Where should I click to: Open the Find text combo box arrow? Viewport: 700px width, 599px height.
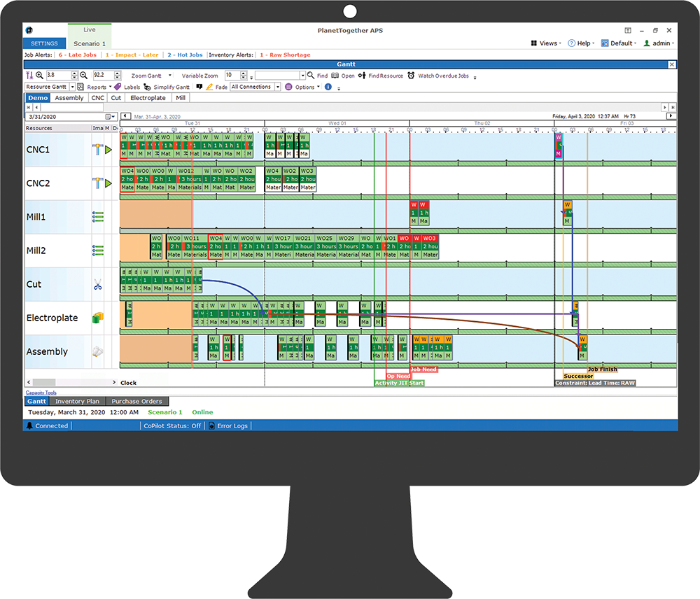pos(302,76)
